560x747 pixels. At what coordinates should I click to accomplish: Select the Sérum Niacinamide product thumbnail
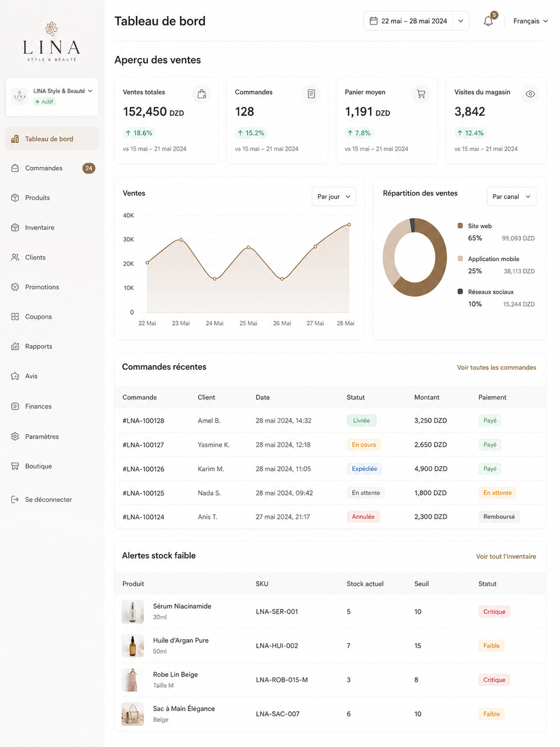coord(133,611)
